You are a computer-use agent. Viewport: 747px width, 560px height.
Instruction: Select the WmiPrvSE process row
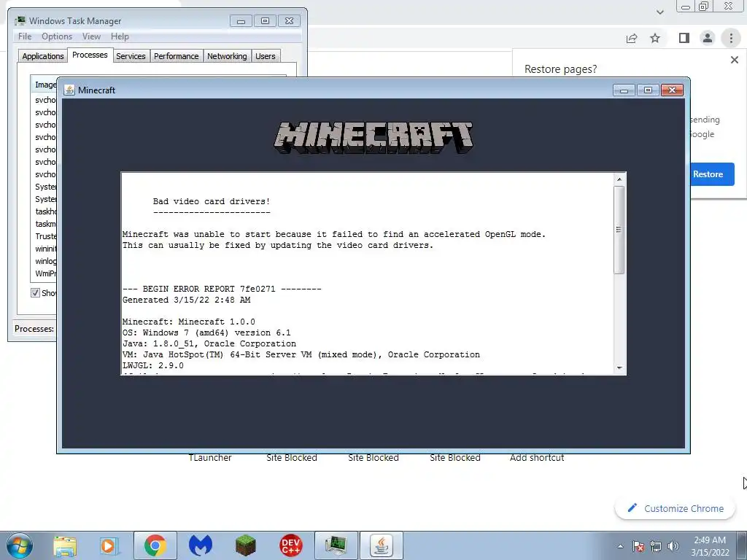pos(44,273)
